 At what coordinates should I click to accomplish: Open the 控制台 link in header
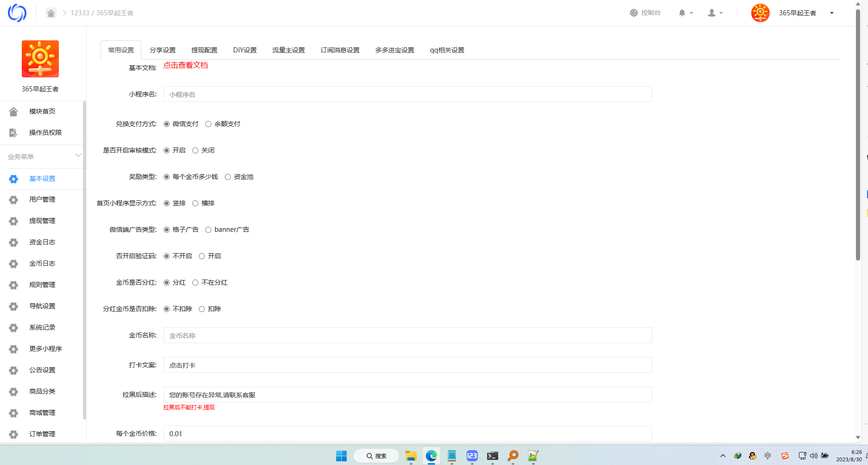646,13
